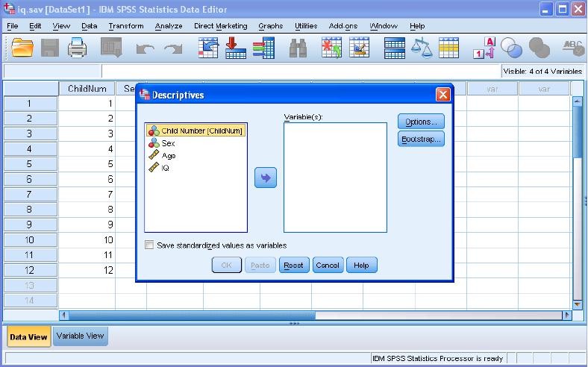Image resolution: width=588 pixels, height=367 pixels.
Task: Click the Options... button
Action: pos(421,122)
